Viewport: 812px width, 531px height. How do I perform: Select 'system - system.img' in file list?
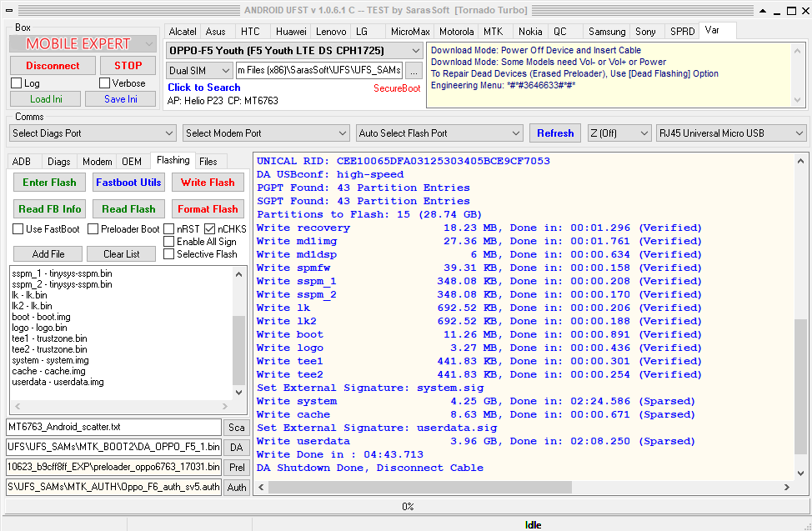click(50, 360)
